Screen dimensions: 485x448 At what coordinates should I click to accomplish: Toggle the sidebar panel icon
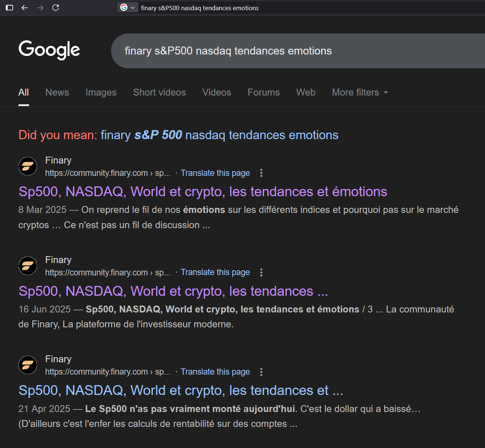coord(10,8)
